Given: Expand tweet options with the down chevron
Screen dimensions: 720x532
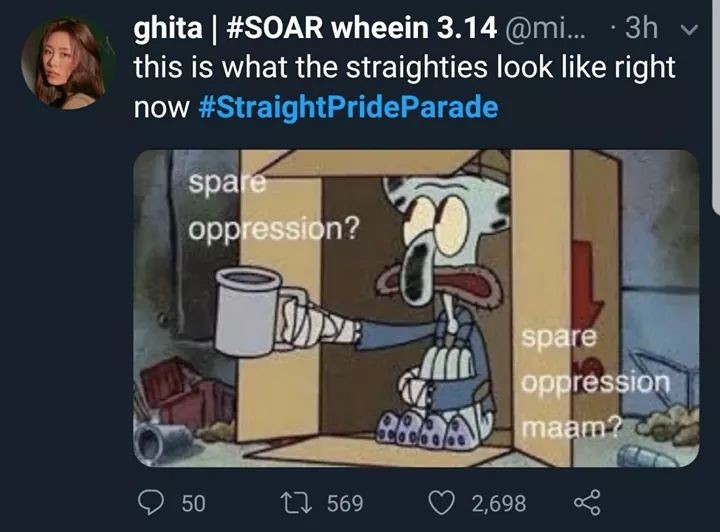Looking at the screenshot, I should pyautogui.click(x=689, y=30).
